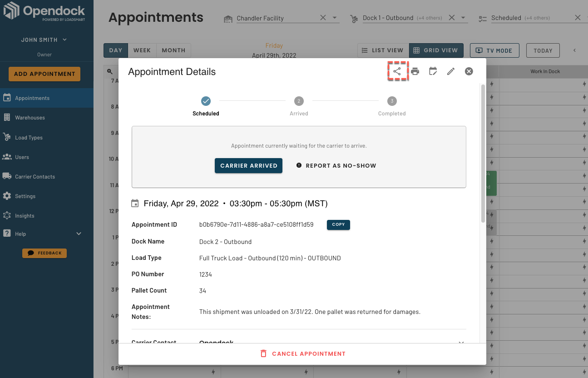Click the dialog vertical scrollbar
The width and height of the screenshot is (588, 378).
[483, 153]
